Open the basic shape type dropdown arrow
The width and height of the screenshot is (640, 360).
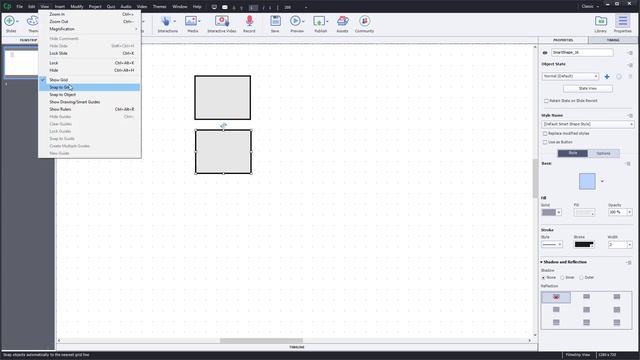(602, 181)
